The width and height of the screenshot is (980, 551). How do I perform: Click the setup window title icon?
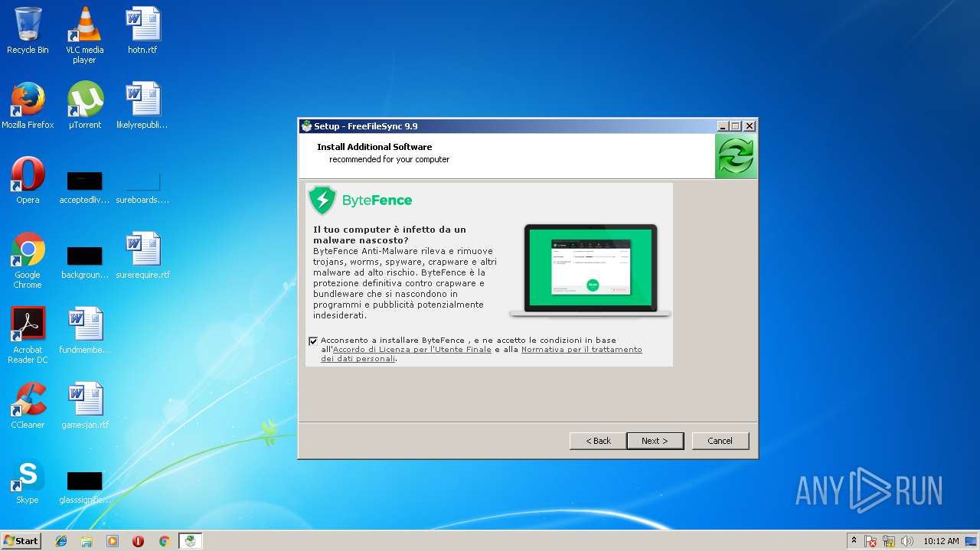coord(306,126)
